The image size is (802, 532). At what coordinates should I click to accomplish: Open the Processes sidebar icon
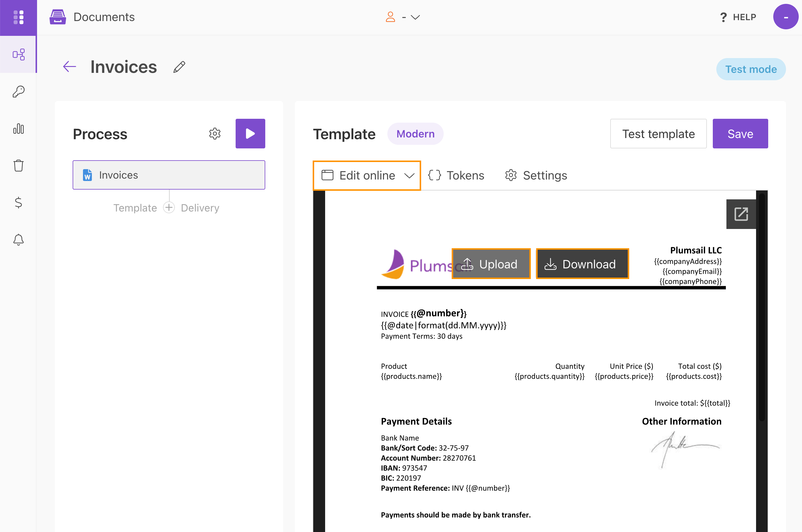(x=18, y=55)
